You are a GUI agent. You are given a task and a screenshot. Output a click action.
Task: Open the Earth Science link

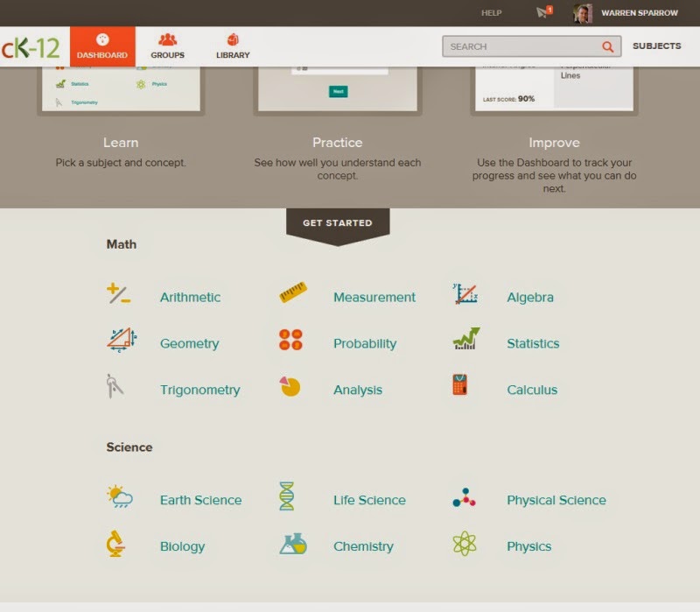coord(201,500)
